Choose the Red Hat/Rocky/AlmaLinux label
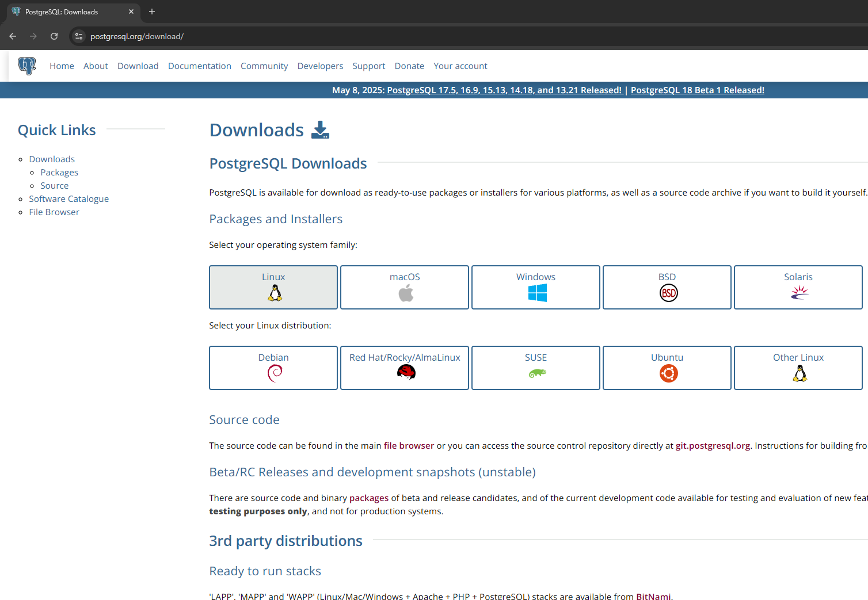868x600 pixels. point(405,358)
